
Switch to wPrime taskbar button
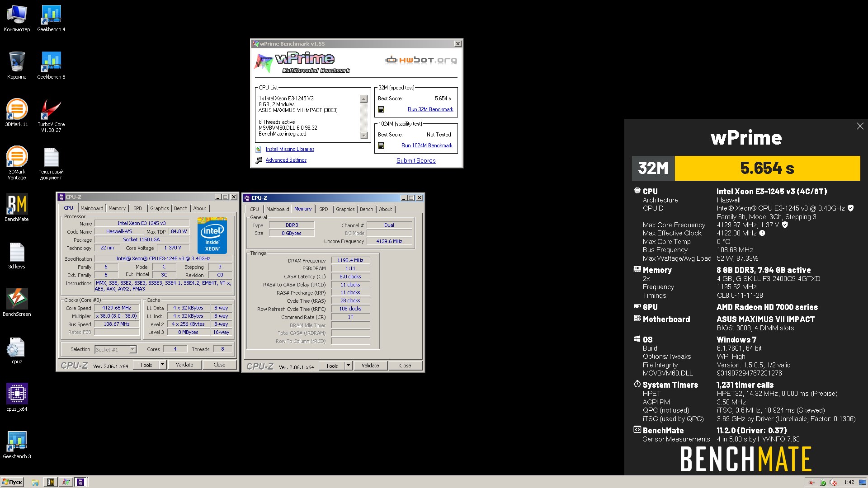[66, 482]
